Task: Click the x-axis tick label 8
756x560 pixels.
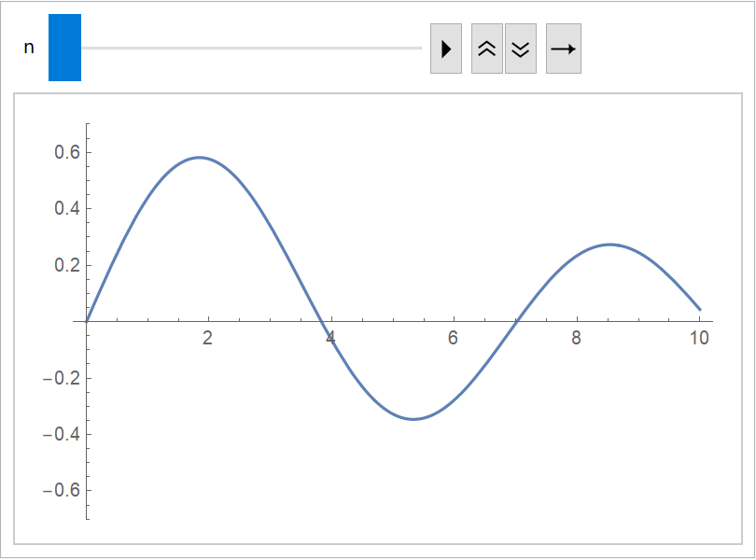Action: pos(577,338)
